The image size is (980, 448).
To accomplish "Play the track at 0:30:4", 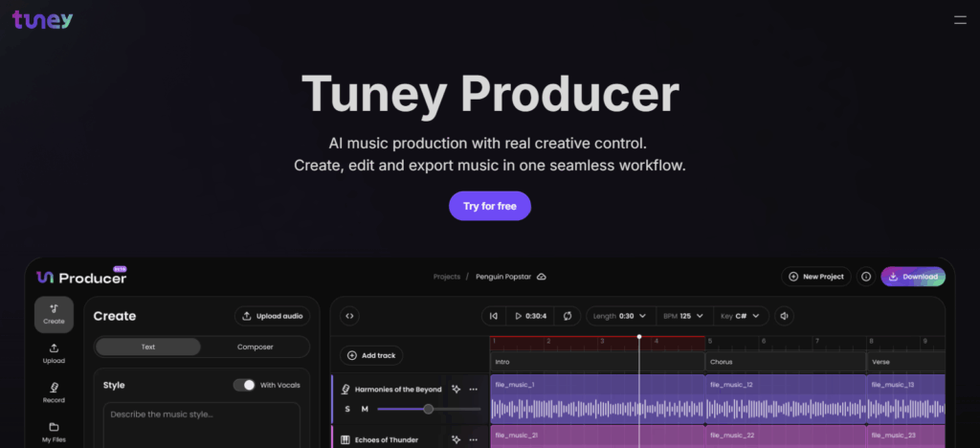I will (x=530, y=316).
